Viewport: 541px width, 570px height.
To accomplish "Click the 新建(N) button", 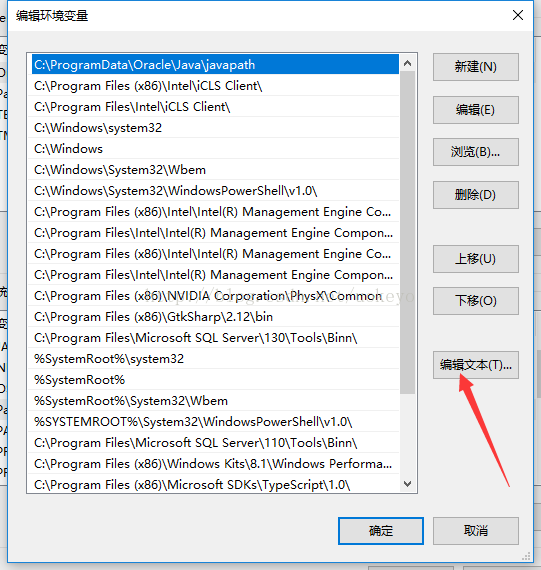I will pos(476,67).
